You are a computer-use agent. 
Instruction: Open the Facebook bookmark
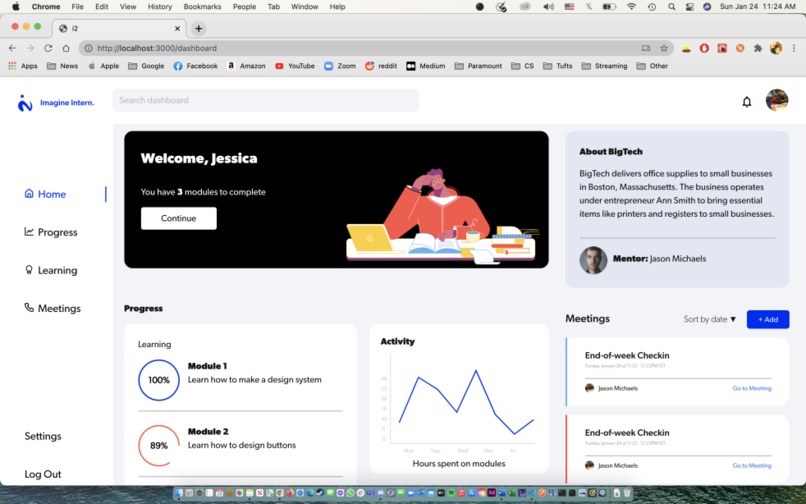coord(195,66)
